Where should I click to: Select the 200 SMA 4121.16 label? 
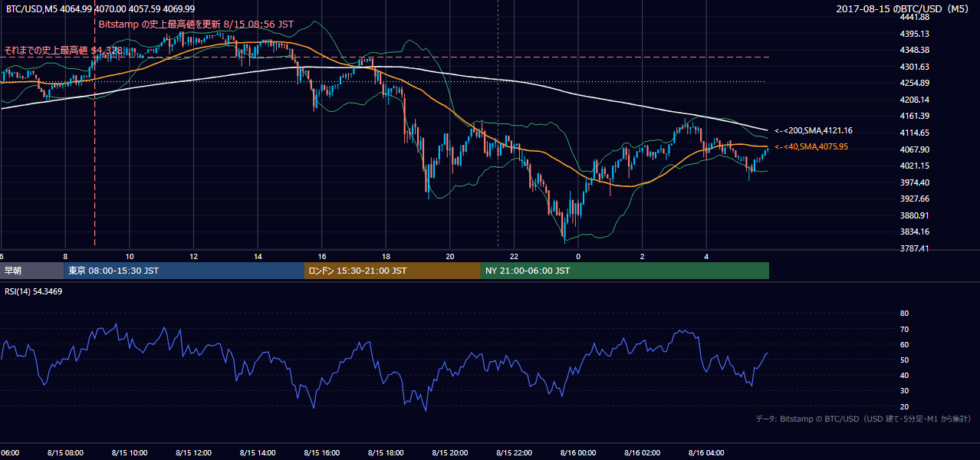click(x=814, y=131)
